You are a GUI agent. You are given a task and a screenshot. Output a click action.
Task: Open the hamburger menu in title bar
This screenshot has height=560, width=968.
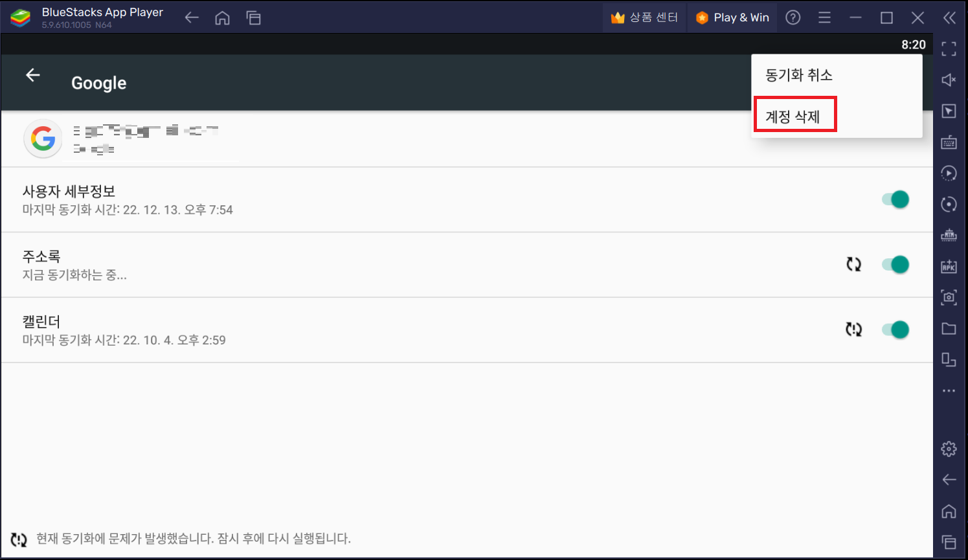tap(824, 17)
